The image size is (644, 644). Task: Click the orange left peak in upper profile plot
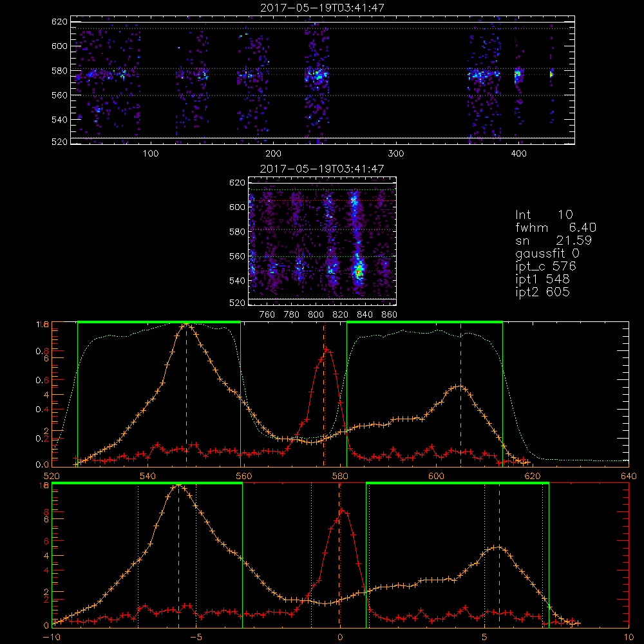click(x=187, y=325)
